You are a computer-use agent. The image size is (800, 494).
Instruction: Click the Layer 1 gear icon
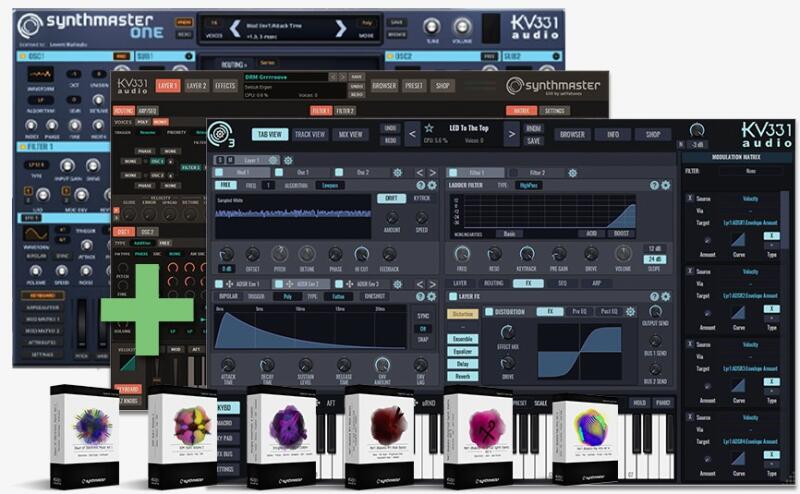(x=289, y=160)
